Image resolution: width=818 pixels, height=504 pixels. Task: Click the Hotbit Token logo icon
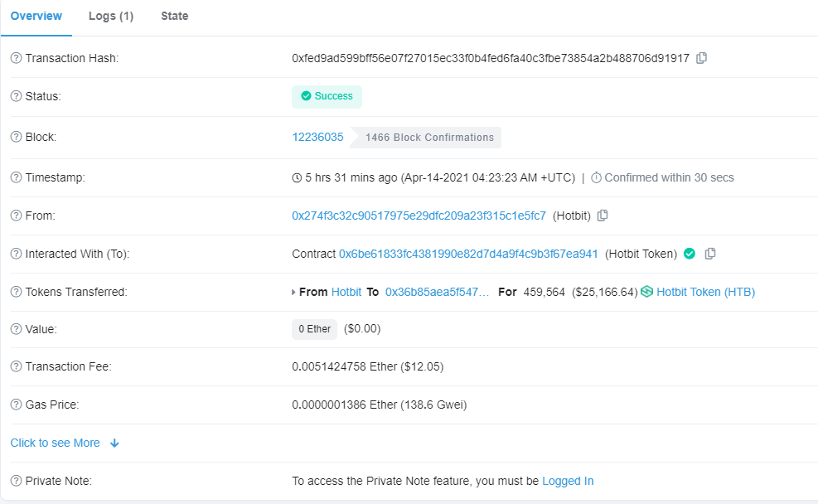click(647, 292)
